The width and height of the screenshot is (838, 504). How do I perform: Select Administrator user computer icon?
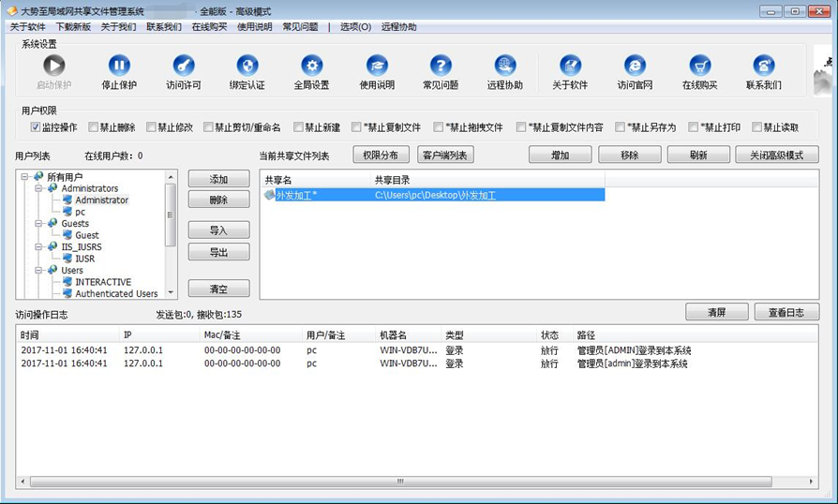(x=67, y=200)
